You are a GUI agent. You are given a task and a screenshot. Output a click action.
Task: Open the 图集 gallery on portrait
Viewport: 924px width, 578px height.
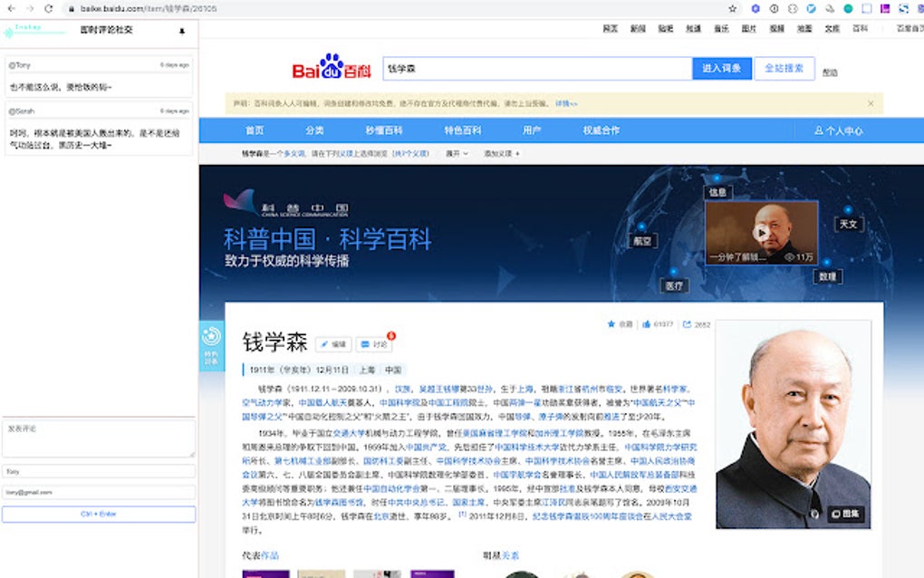pyautogui.click(x=847, y=514)
